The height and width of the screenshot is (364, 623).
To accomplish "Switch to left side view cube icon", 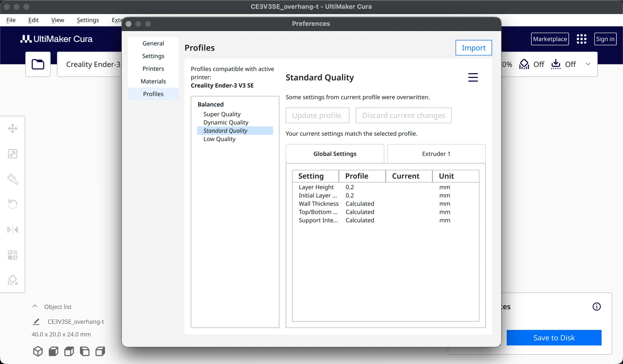I will click(x=85, y=351).
